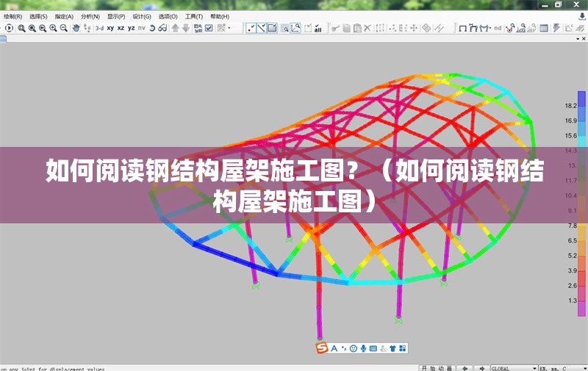Viewport: 588px width, 371px height.
Task: Toggle snap to points icon
Action: tap(251, 28)
